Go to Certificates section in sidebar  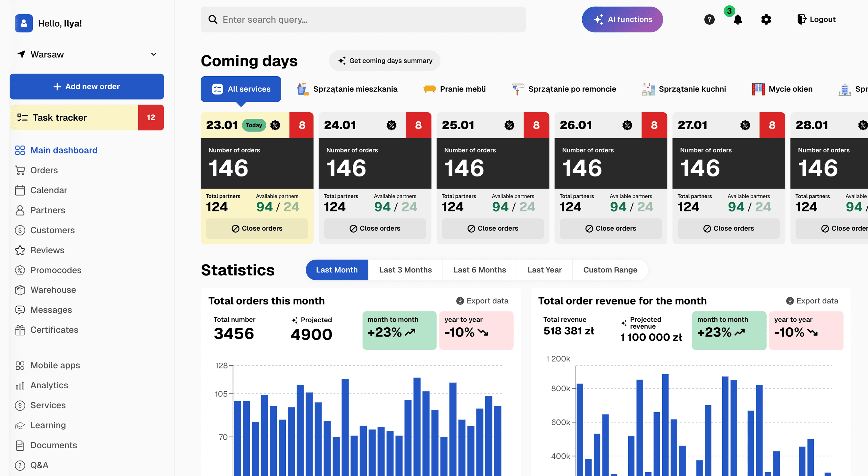pyautogui.click(x=54, y=330)
